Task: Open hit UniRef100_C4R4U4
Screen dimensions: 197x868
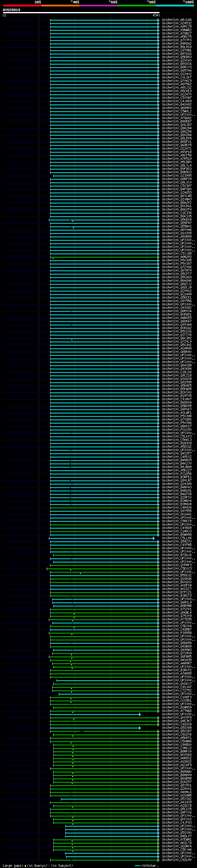Action: click(177, 507)
